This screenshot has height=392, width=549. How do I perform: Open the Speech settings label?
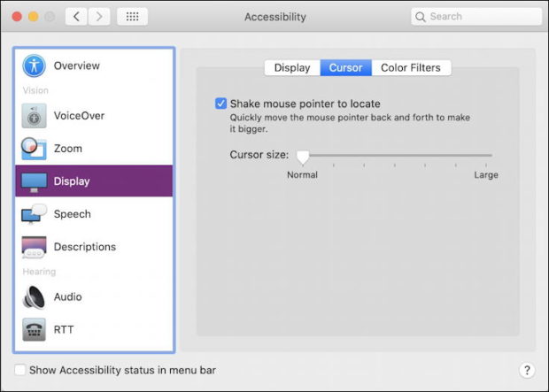pyautogui.click(x=72, y=214)
